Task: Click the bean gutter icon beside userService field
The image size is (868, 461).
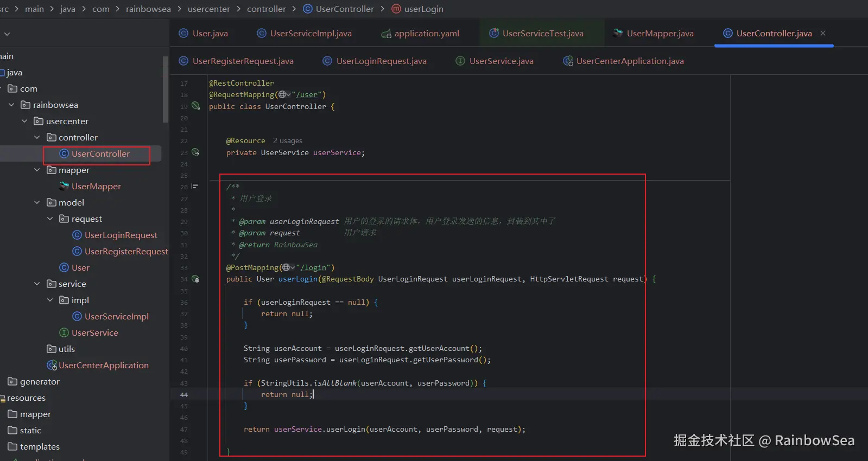Action: (196, 152)
